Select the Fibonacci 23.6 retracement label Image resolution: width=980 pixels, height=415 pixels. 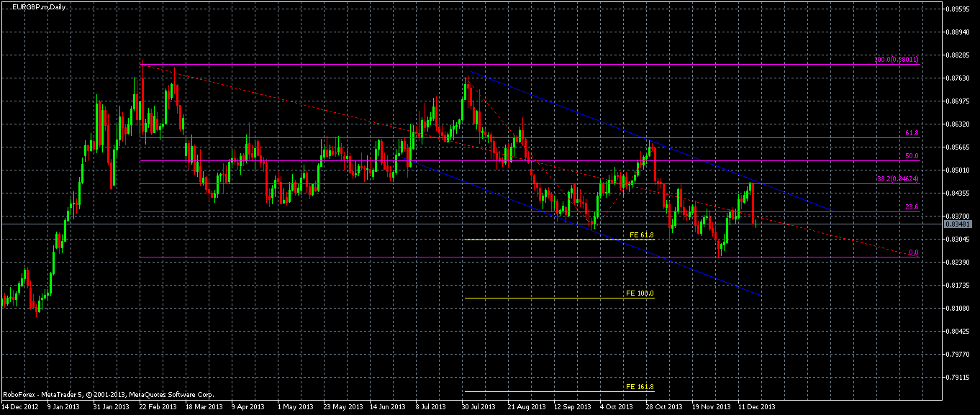pyautogui.click(x=912, y=207)
